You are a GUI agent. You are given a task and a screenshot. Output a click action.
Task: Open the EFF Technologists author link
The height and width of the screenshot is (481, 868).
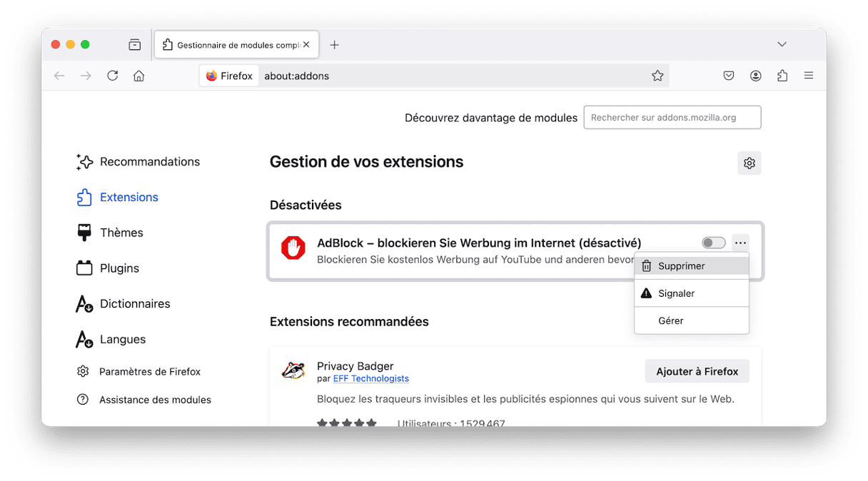[x=371, y=379]
